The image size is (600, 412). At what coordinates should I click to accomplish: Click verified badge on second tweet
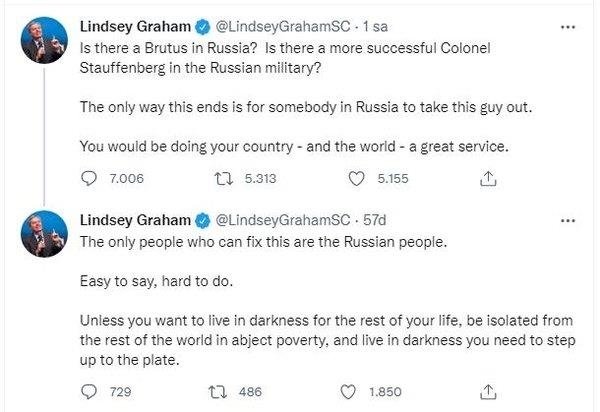[203, 221]
